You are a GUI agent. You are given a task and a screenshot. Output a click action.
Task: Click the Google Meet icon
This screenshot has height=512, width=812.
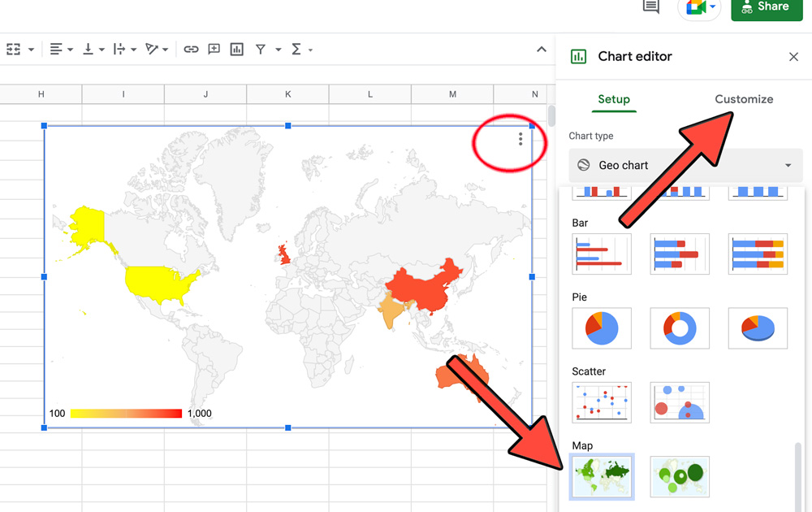pyautogui.click(x=696, y=7)
